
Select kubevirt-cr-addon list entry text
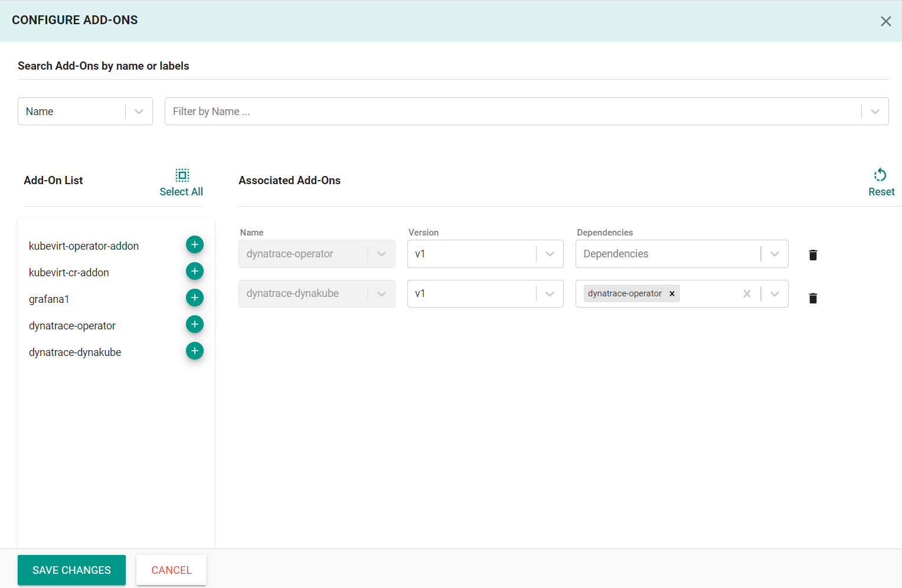tap(69, 273)
